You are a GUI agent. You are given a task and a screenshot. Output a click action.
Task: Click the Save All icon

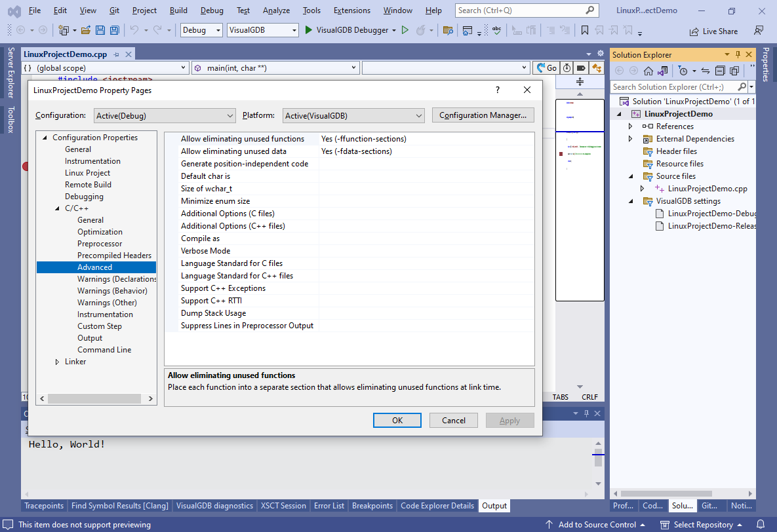115,30
